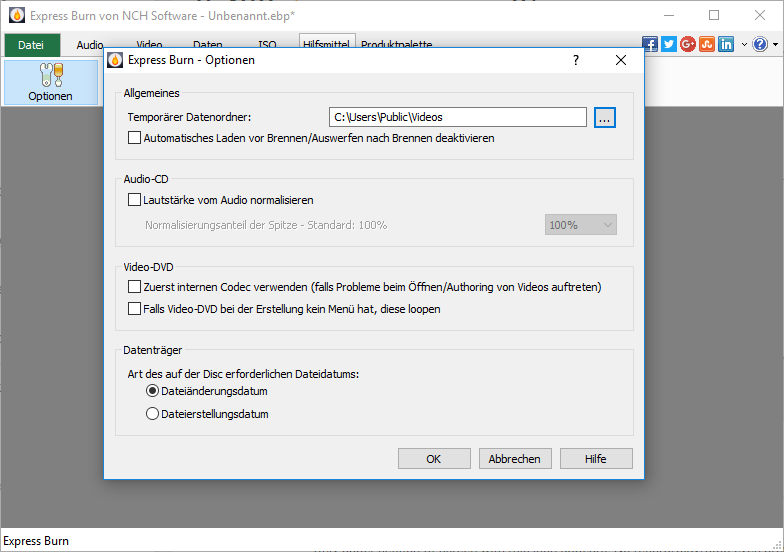The height and width of the screenshot is (552, 784).
Task: Share via the LinkedIn icon
Action: [726, 44]
